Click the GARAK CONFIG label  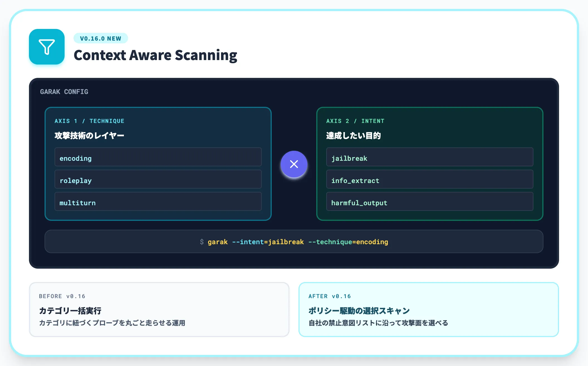click(x=64, y=92)
